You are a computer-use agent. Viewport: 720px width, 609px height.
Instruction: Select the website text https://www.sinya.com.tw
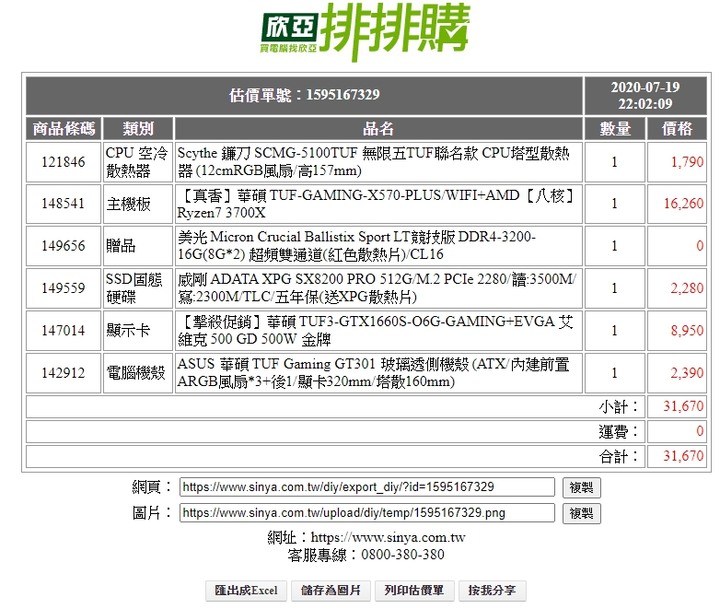[x=388, y=537]
